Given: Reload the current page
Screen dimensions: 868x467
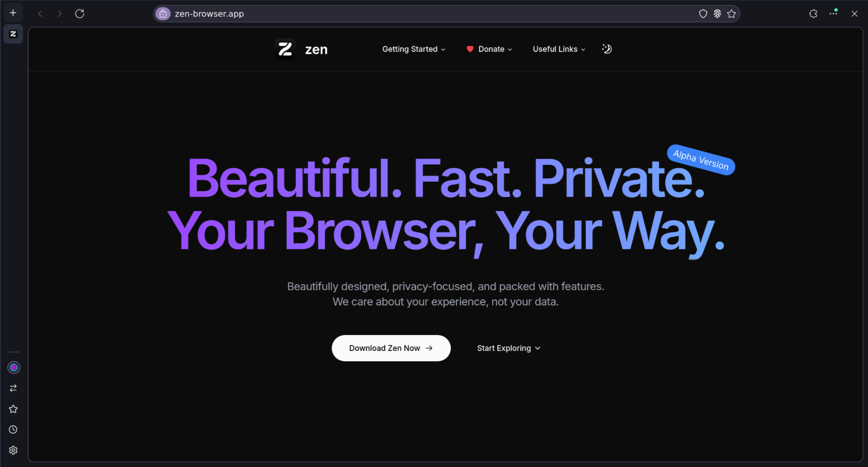Looking at the screenshot, I should coord(80,14).
